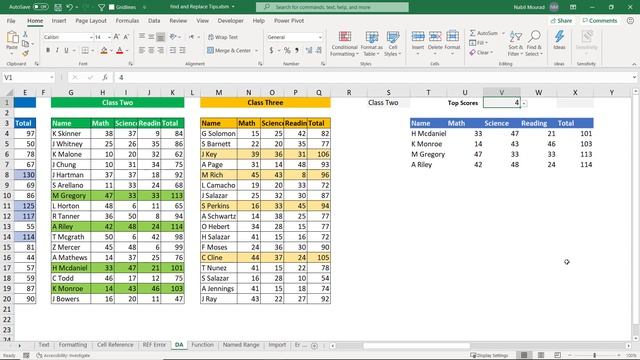This screenshot has width=640, height=360.
Task: Decrease font size with smaller A icon
Action: coord(126,37)
